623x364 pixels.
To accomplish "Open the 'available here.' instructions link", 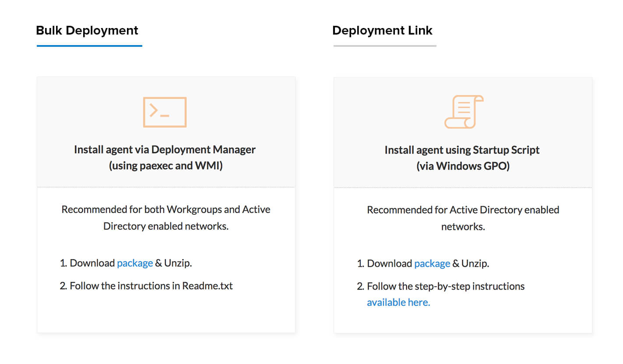I will click(x=398, y=302).
